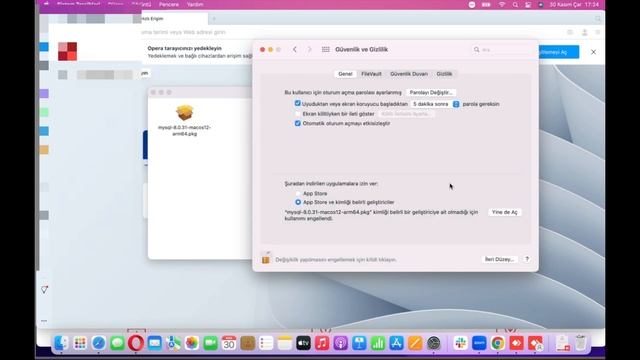Open the Gizlilik tab
Screen dimensions: 640x360
[x=444, y=74]
